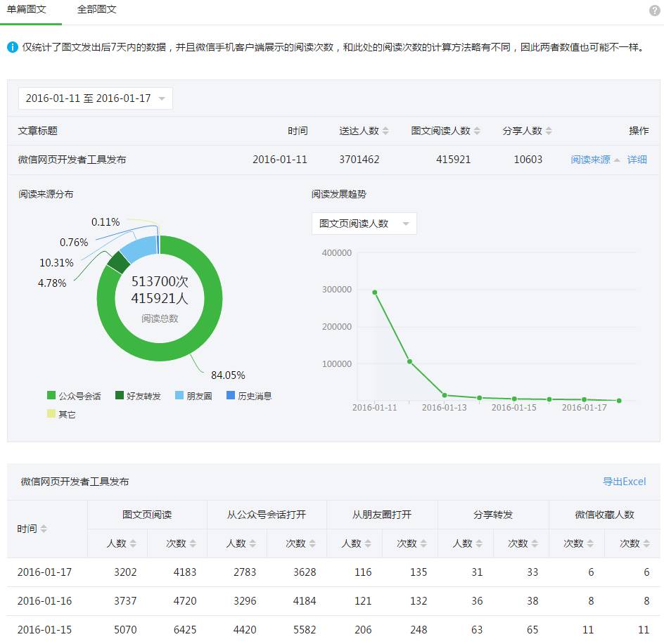Open the 图文页阅读人数 trend metric dropdown

click(x=364, y=224)
